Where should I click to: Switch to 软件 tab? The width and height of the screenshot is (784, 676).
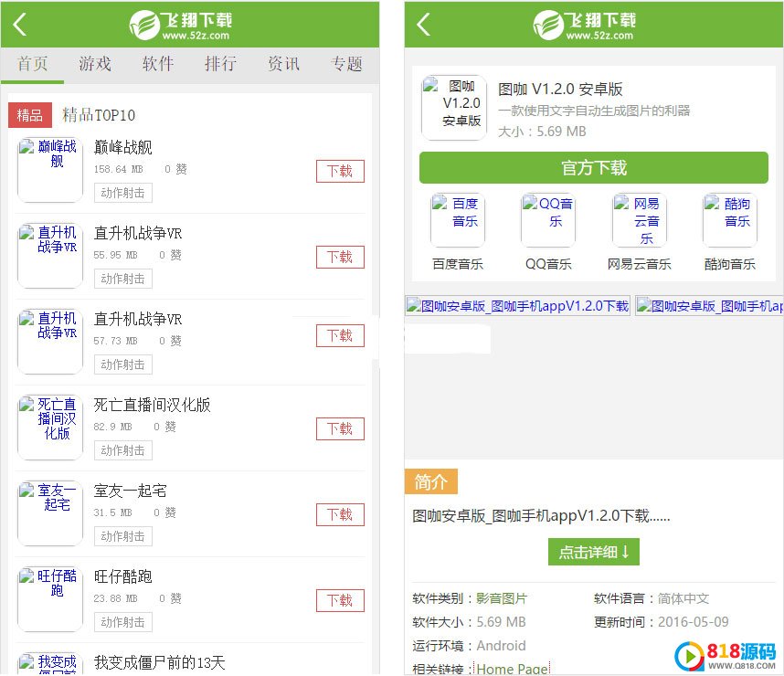pyautogui.click(x=158, y=64)
